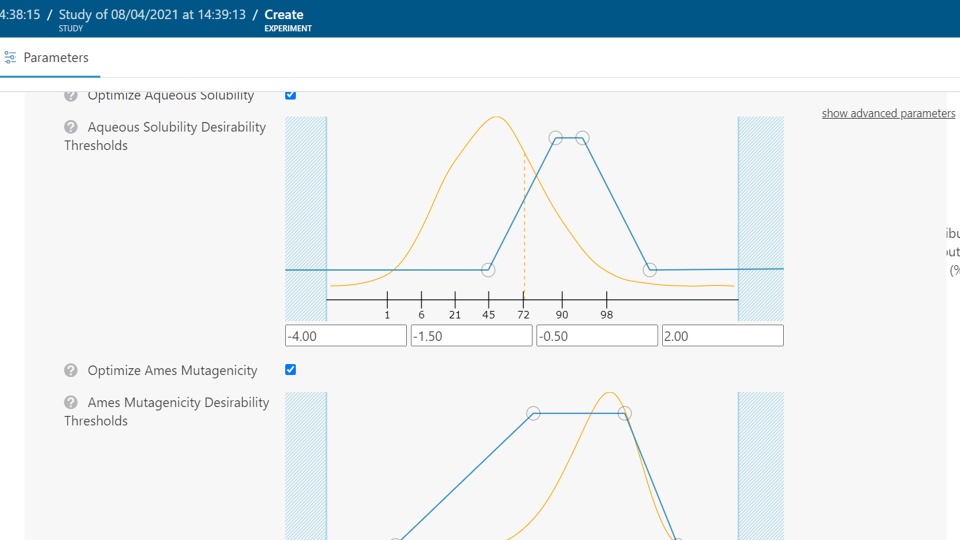The height and width of the screenshot is (540, 960).
Task: Open the Parameters tab
Action: pos(55,58)
